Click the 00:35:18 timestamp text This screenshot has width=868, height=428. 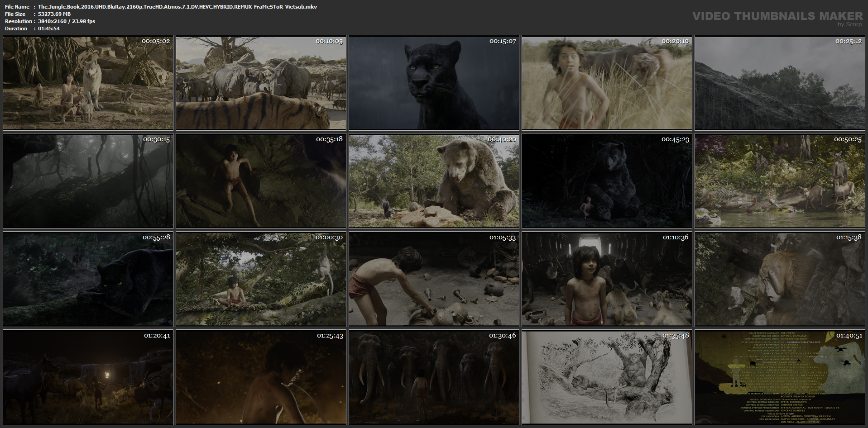click(329, 139)
